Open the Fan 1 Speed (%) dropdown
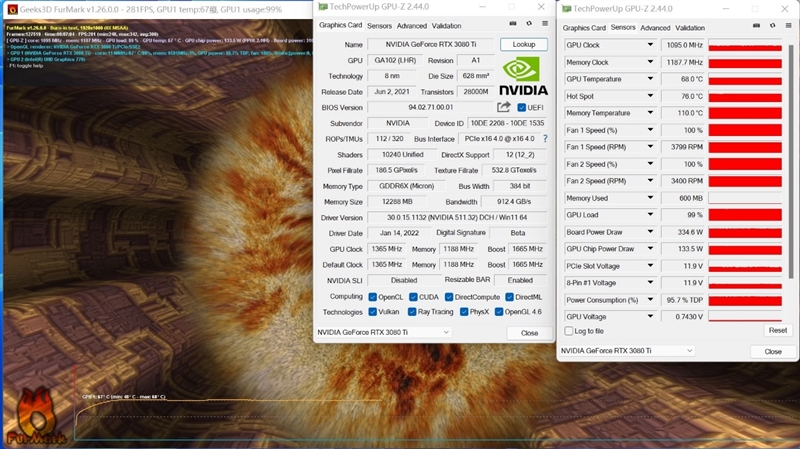 pyautogui.click(x=650, y=130)
